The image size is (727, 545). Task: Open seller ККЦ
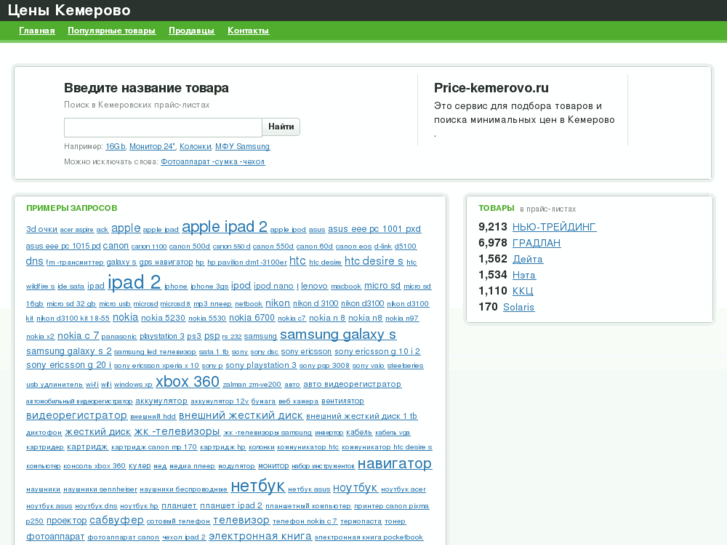[523, 291]
